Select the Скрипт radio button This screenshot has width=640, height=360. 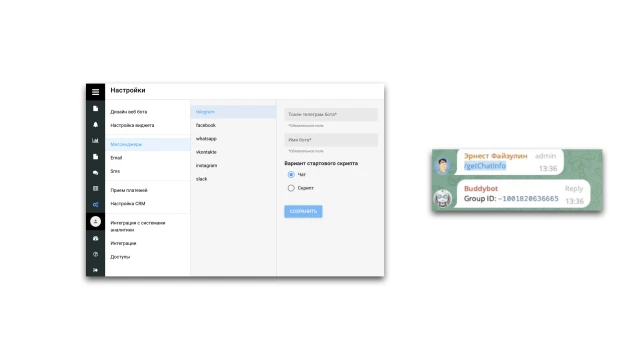[291, 188]
